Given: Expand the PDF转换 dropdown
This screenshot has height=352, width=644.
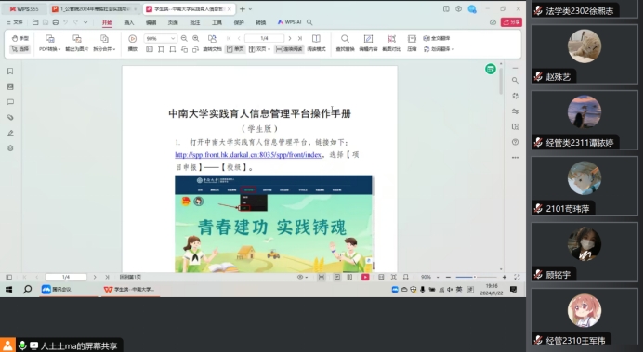Looking at the screenshot, I should pyautogui.click(x=49, y=42).
